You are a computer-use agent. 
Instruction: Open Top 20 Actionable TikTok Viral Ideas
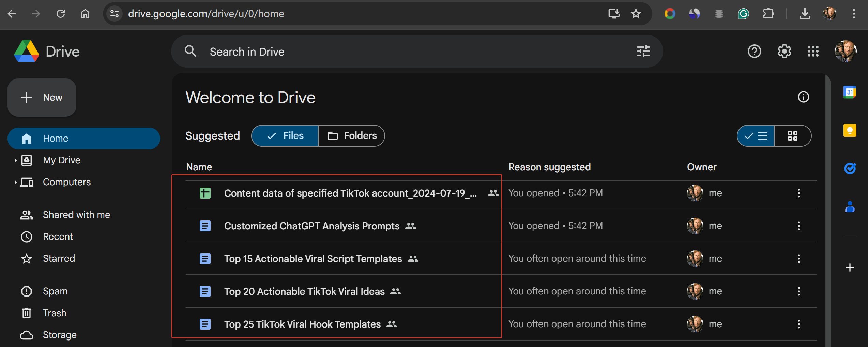point(304,291)
